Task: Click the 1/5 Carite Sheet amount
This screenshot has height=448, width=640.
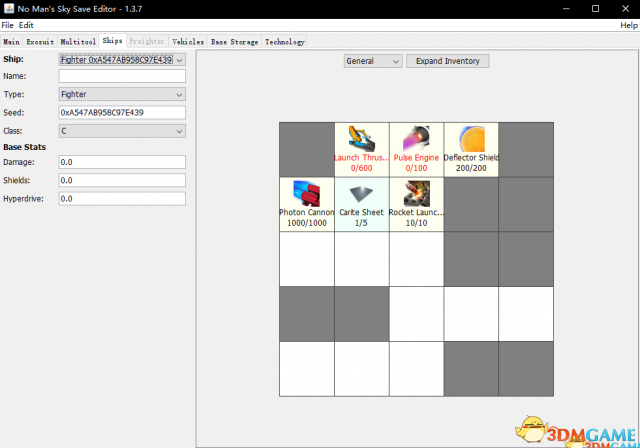Action: pyautogui.click(x=361, y=223)
